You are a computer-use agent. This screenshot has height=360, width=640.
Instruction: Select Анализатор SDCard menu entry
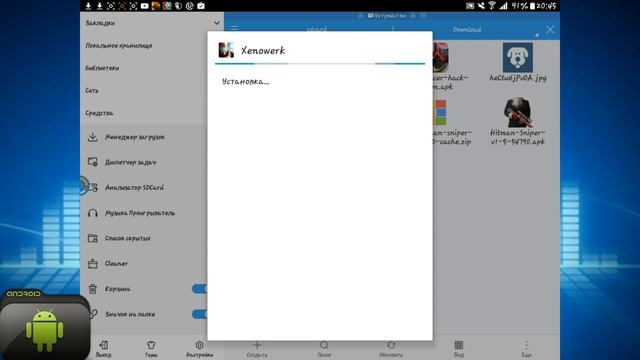(x=134, y=187)
